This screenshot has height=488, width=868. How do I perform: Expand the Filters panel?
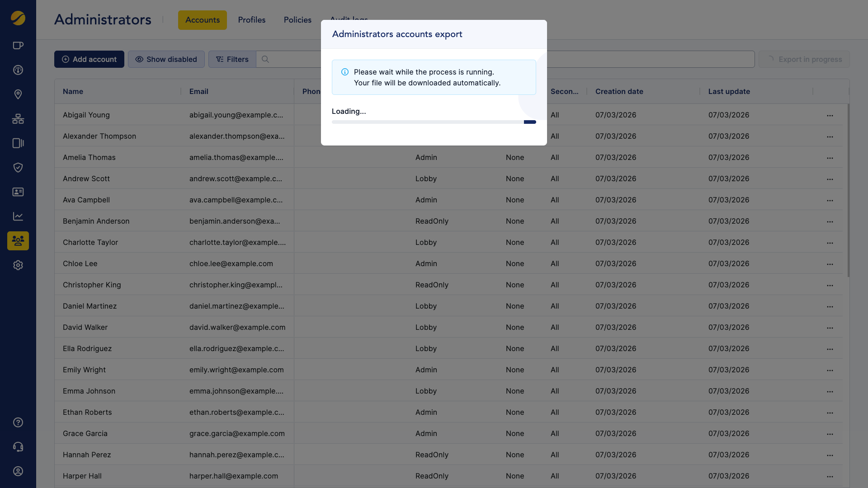coord(232,59)
